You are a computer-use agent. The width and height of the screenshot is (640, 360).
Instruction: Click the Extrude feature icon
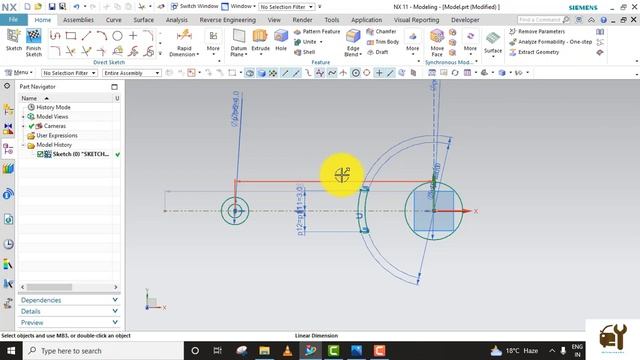click(260, 36)
